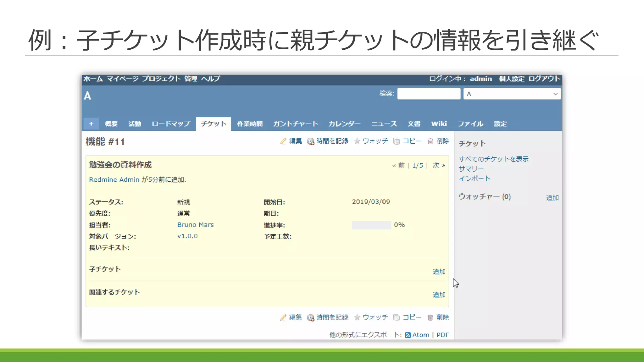This screenshot has width=644, height=362.
Task: Switch to the 活動 tab
Action: 135,124
